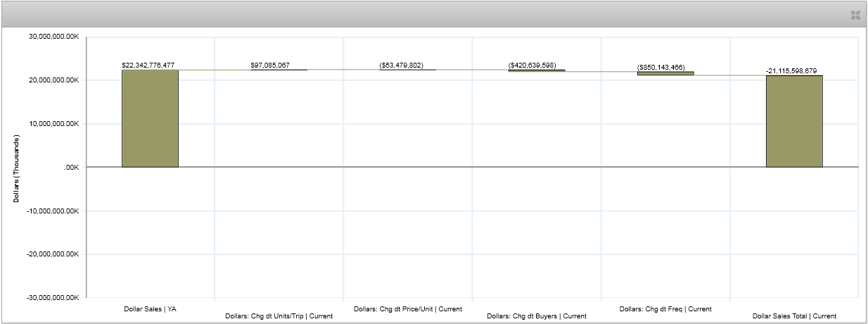868x324 pixels.
Task: Select the 'Dollar Sales Total | Current' axis label
Action: point(794,316)
